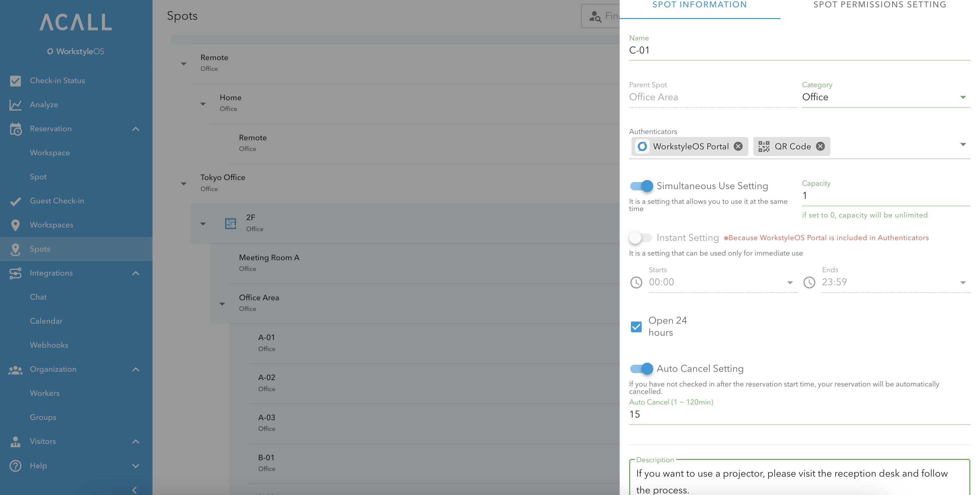Remove the QR Code authenticator chip
This screenshot has height=495, width=980.
coord(820,147)
